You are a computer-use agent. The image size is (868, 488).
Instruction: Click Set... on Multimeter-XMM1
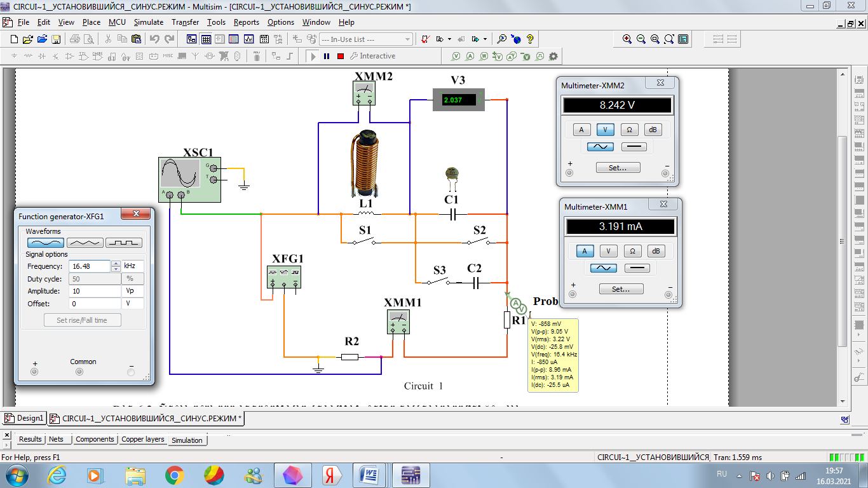pyautogui.click(x=621, y=288)
